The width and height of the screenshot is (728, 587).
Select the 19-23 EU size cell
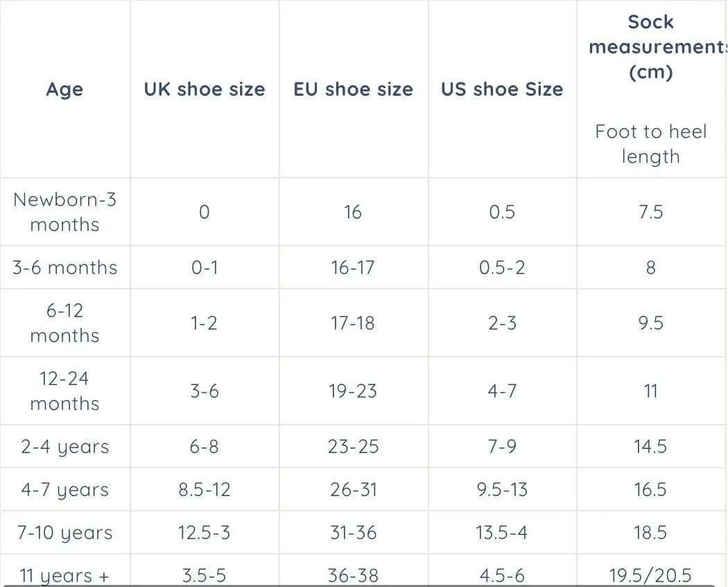[353, 391]
